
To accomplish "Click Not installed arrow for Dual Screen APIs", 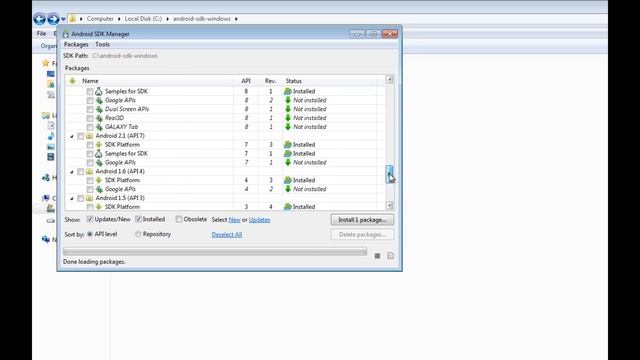I will (288, 109).
